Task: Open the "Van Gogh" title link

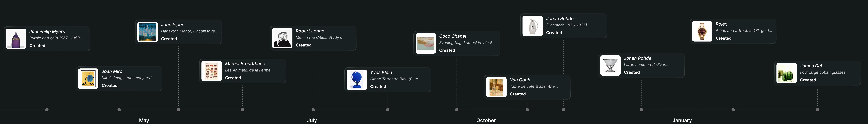Action: [x=520, y=80]
